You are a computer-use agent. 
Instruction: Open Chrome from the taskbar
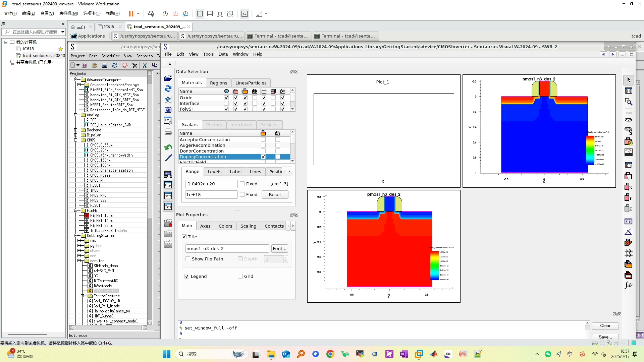pyautogui.click(x=330, y=354)
